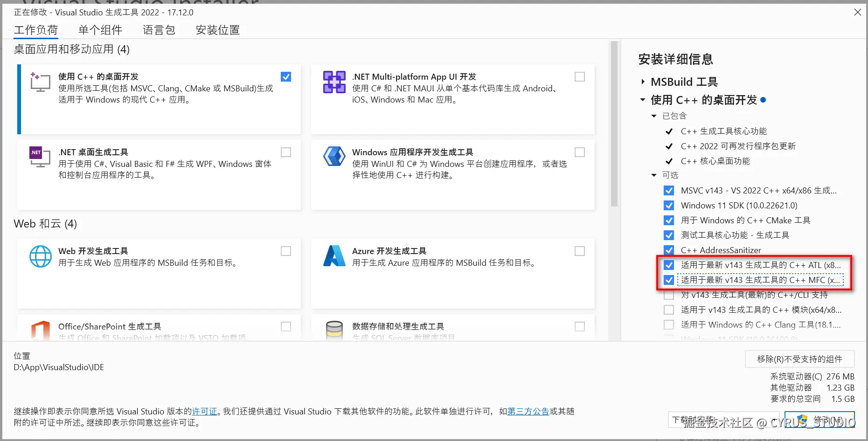Image resolution: width=868 pixels, height=441 pixels.
Task: Check the Windows C++ Clang 工具 component
Action: [669, 325]
